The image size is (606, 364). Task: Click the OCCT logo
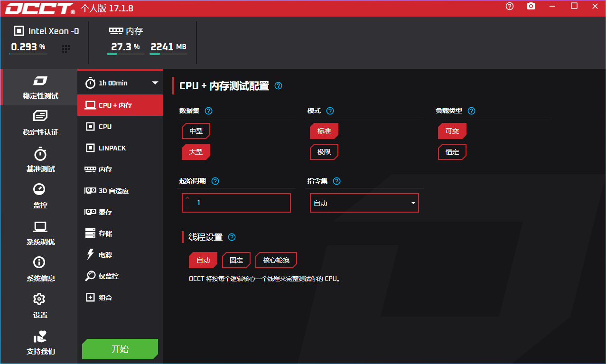coord(40,9)
